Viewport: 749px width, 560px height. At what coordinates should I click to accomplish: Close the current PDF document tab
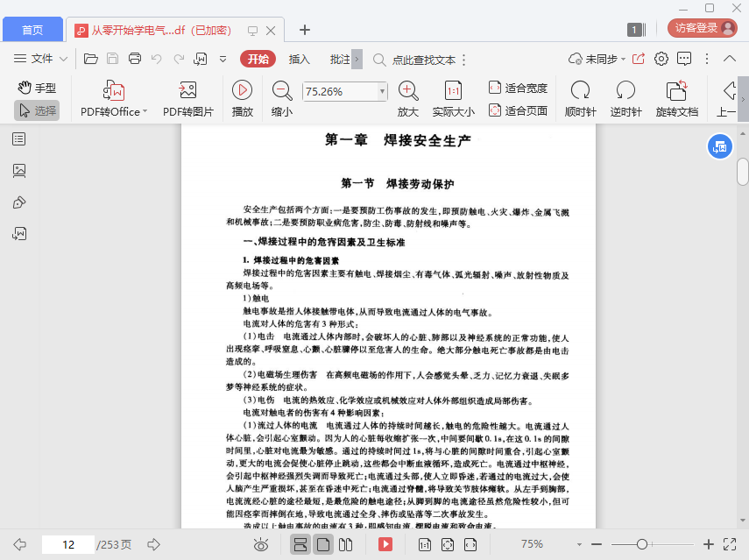(x=271, y=31)
